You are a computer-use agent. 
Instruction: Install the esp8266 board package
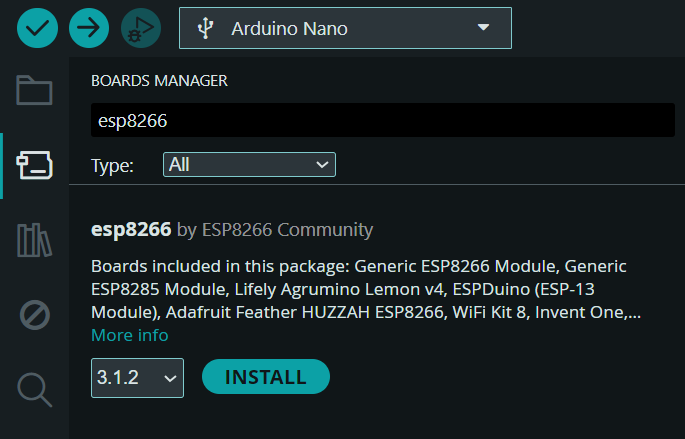tap(265, 377)
